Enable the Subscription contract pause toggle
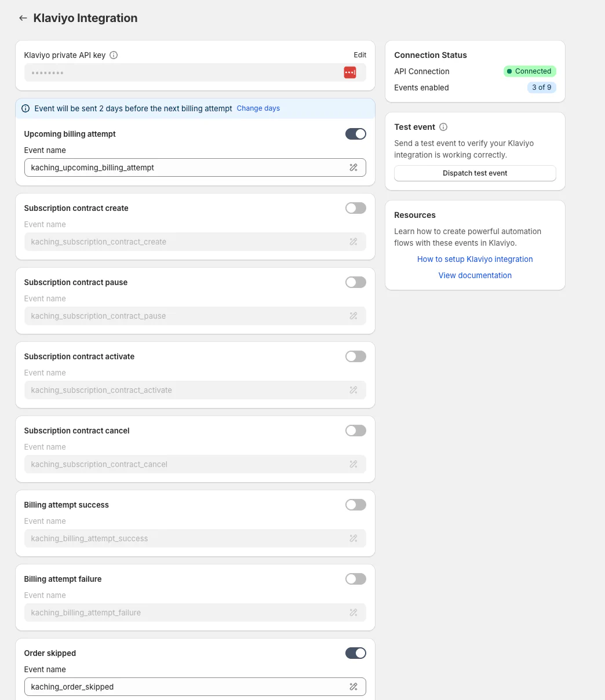This screenshot has width=605, height=700. click(x=356, y=282)
